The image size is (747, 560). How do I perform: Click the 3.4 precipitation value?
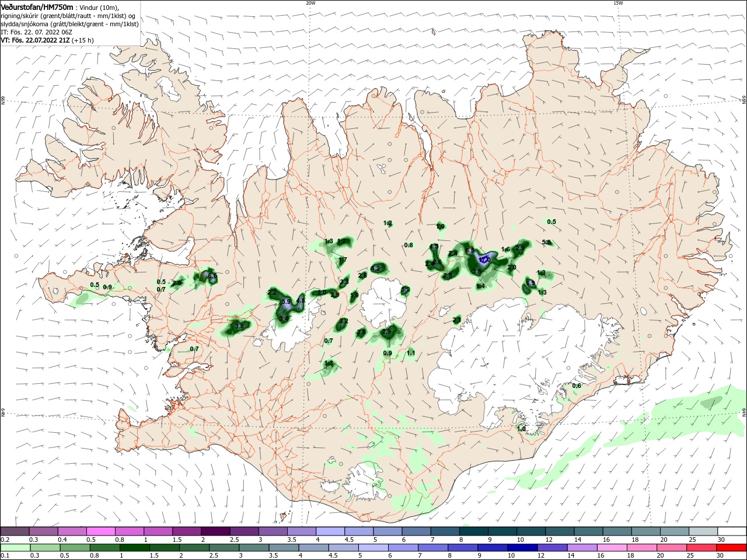pos(284,319)
